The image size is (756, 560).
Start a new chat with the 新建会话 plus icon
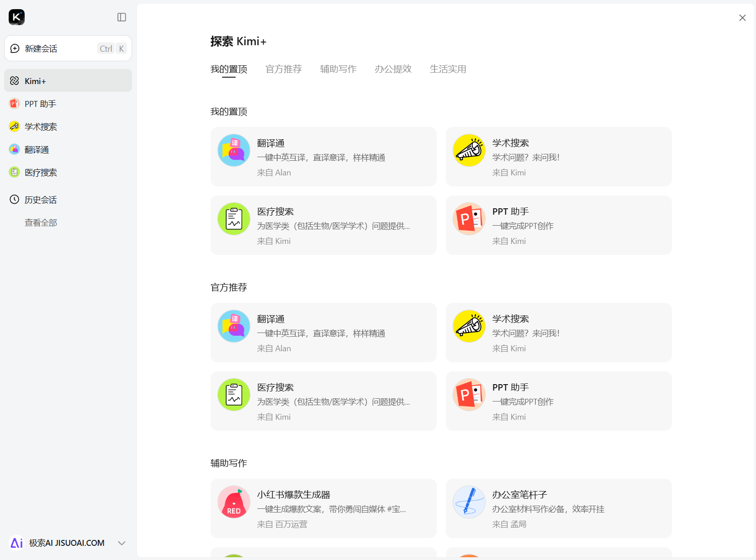click(14, 48)
